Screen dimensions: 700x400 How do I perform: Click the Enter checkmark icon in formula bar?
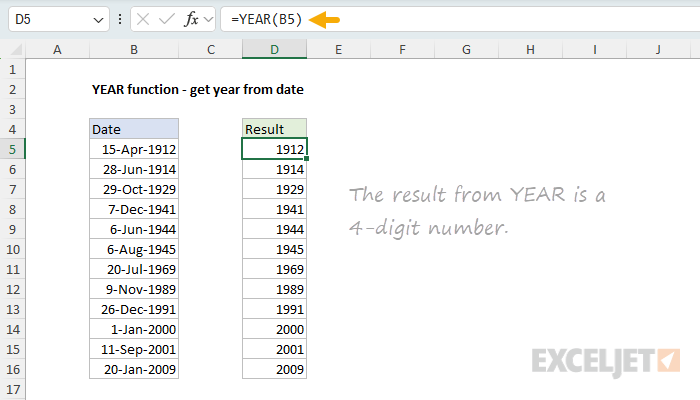pyautogui.click(x=167, y=19)
